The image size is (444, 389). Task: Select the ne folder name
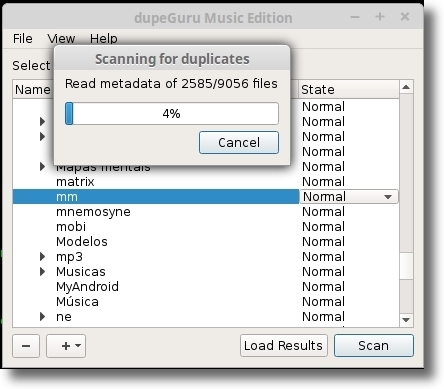64,317
